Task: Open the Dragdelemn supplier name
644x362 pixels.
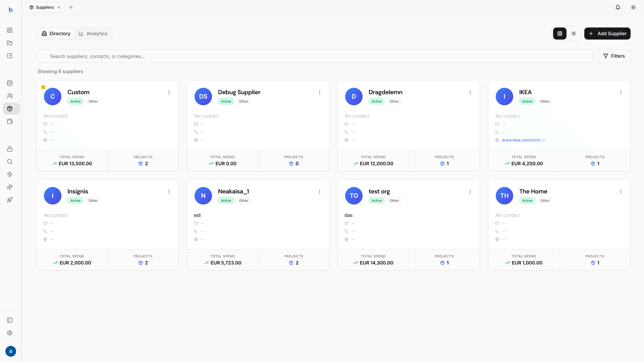Action: [x=386, y=92]
